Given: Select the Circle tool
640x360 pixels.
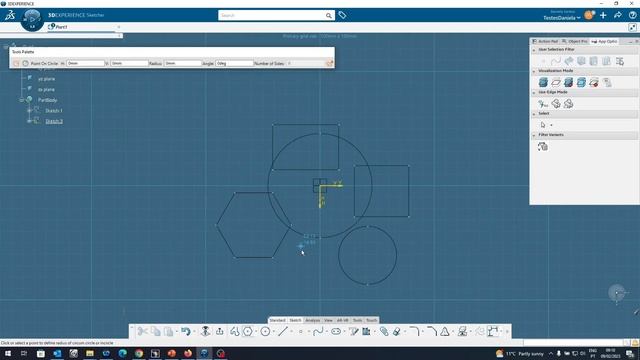Looking at the screenshot, I should pyautogui.click(x=265, y=331).
